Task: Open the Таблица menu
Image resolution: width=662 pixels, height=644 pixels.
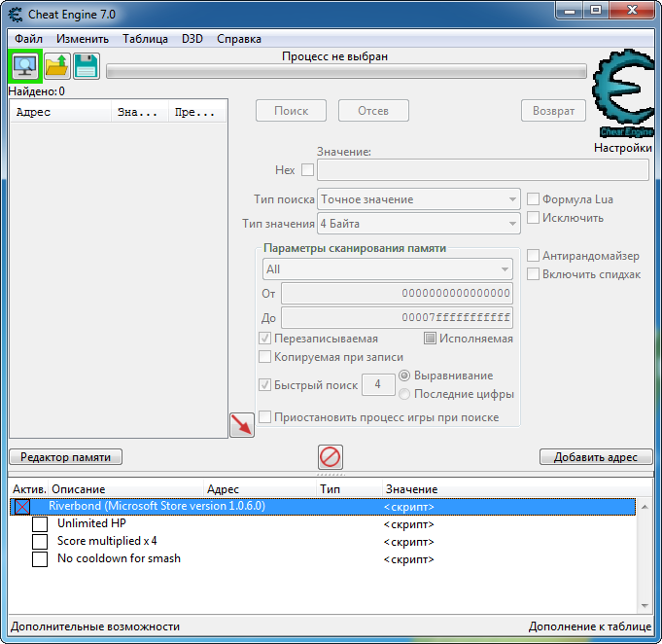Action: tap(145, 39)
